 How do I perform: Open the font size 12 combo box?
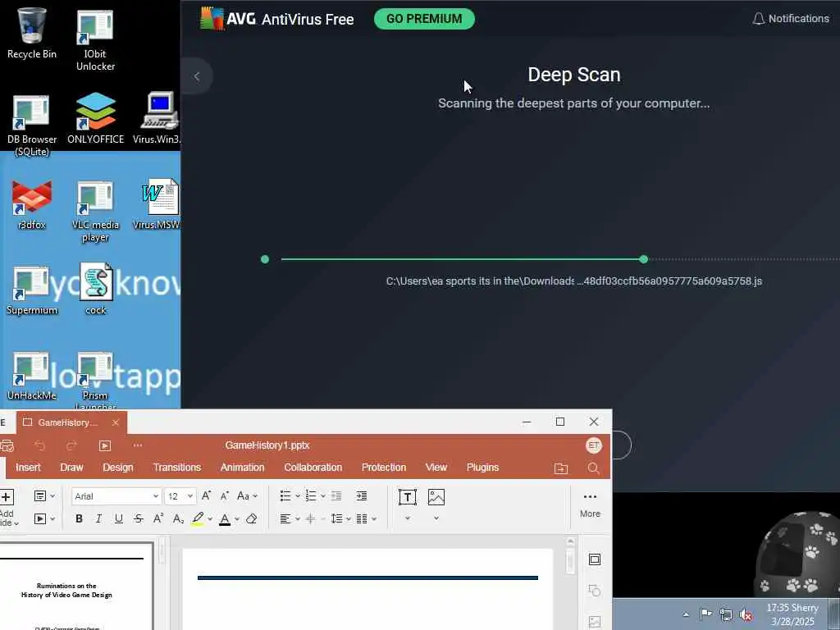tap(180, 496)
